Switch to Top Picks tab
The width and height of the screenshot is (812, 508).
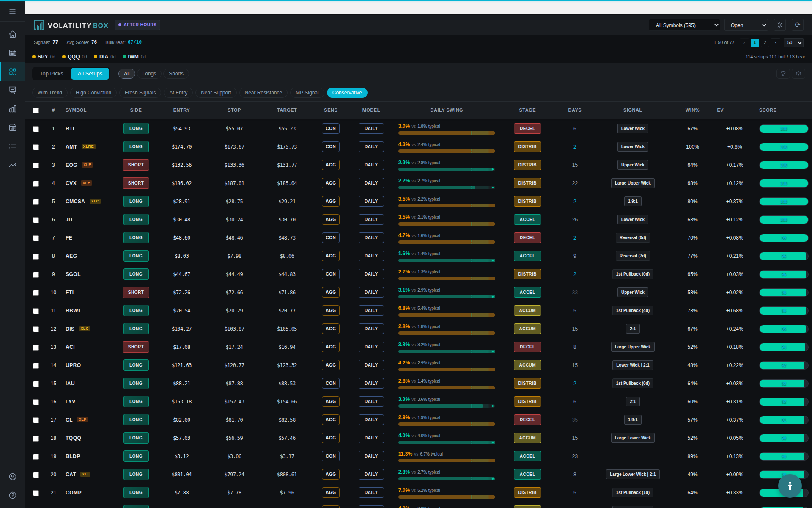52,74
